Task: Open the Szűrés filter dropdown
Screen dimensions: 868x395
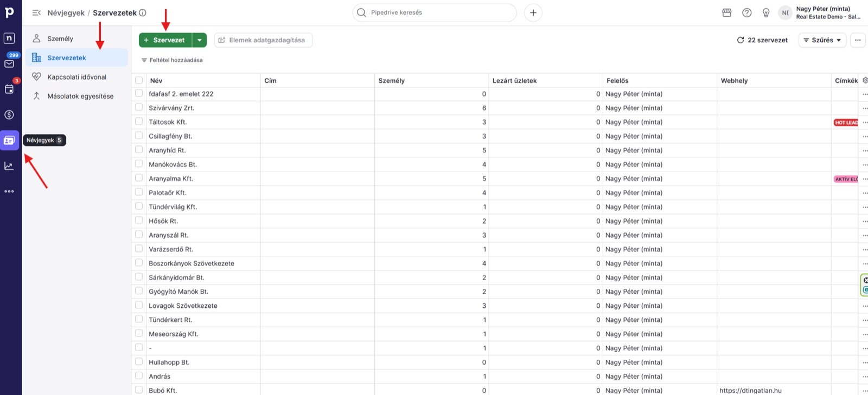Action: (x=822, y=40)
